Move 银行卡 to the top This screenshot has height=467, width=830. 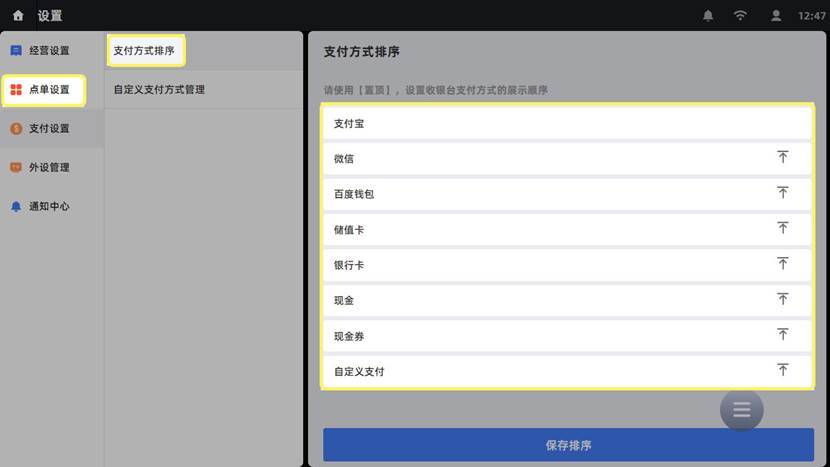click(x=782, y=263)
